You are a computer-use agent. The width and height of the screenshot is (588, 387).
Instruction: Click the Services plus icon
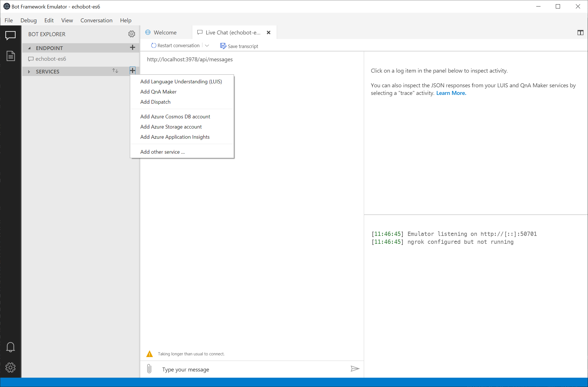point(133,70)
